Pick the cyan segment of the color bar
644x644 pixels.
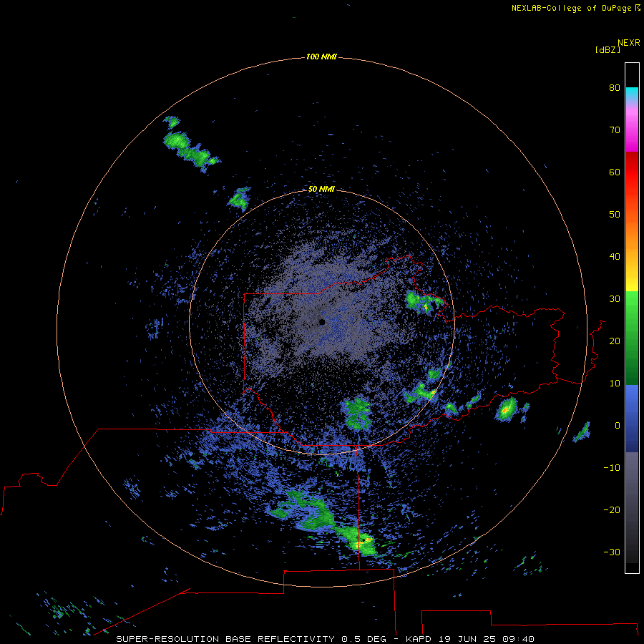[x=632, y=94]
